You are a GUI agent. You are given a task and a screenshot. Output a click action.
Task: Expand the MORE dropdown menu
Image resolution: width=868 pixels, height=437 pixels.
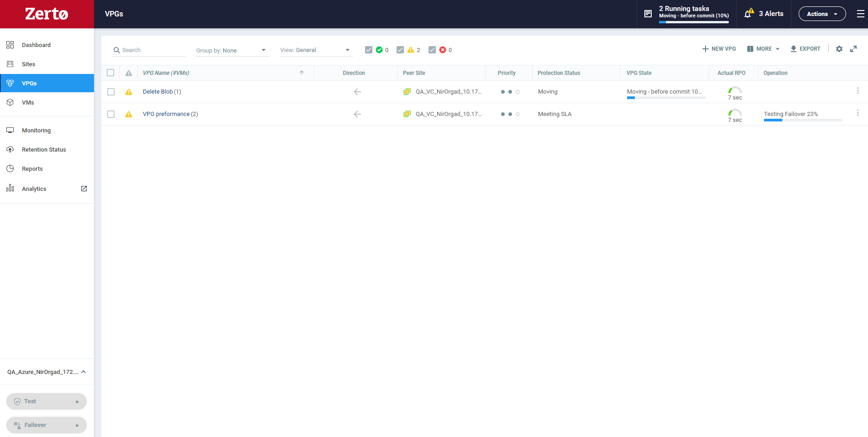click(763, 49)
